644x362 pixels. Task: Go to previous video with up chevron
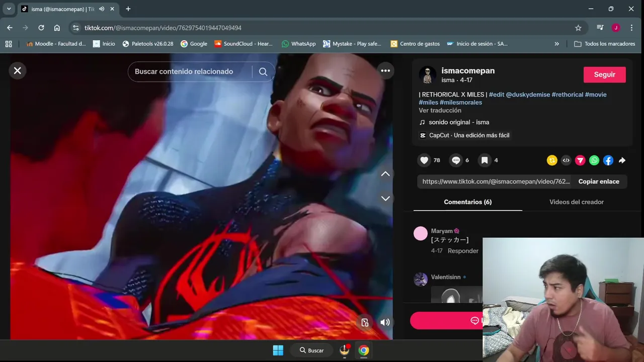pos(385,174)
